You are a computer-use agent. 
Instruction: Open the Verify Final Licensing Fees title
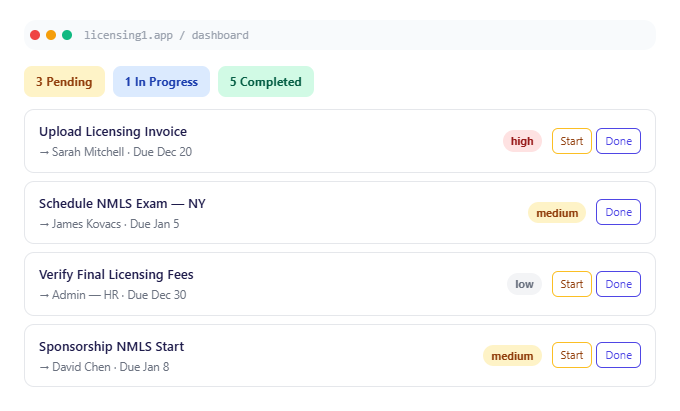[116, 274]
